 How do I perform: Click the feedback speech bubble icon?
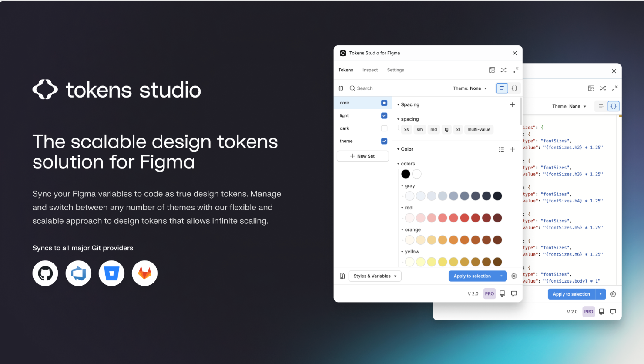(x=514, y=293)
